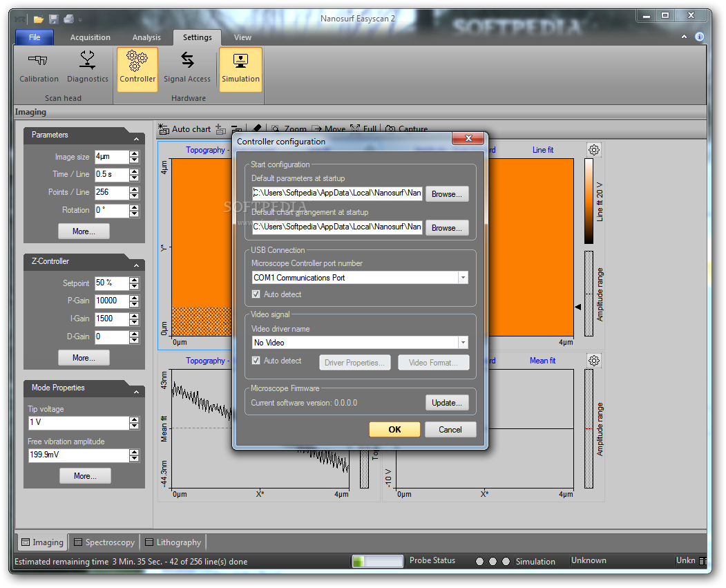Switch to the Lithography tab

(x=173, y=542)
